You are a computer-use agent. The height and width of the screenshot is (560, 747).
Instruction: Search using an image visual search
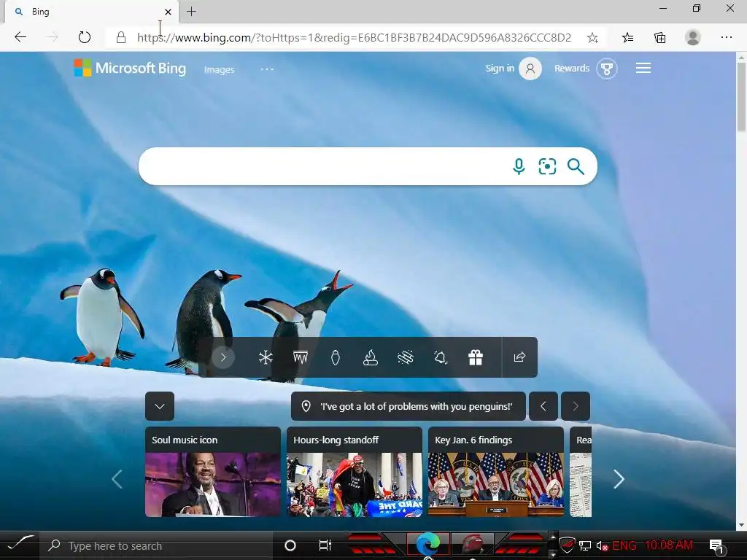pyautogui.click(x=547, y=167)
